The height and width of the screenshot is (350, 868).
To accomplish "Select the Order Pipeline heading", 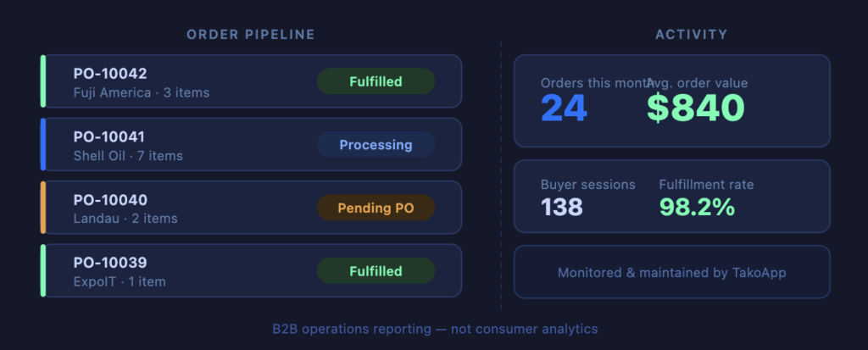I will point(251,35).
